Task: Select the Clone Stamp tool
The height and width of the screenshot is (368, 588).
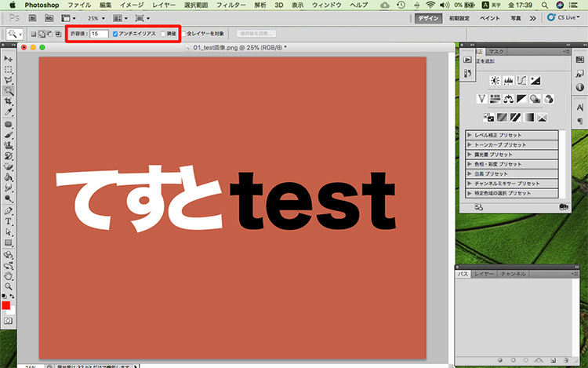Action: pos(9,145)
